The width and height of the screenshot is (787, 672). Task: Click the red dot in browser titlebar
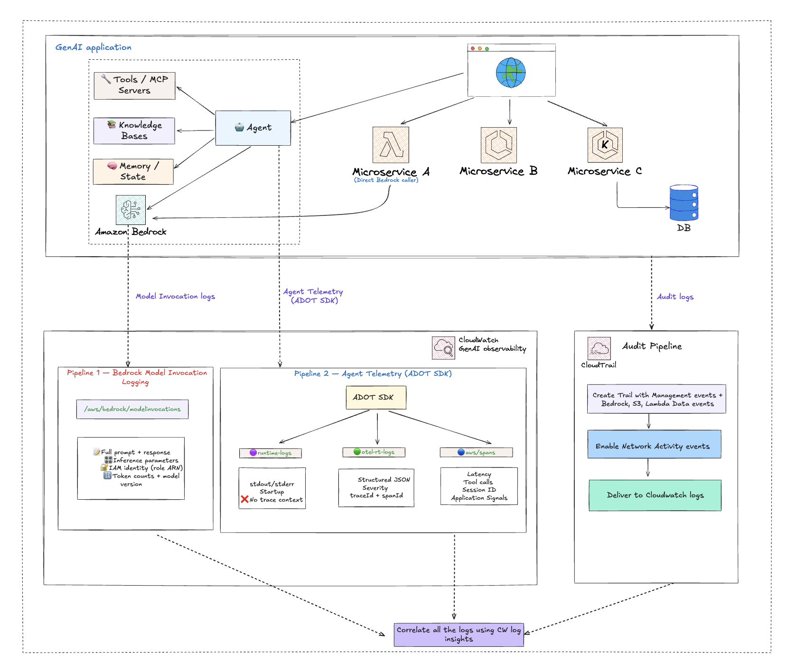(473, 48)
